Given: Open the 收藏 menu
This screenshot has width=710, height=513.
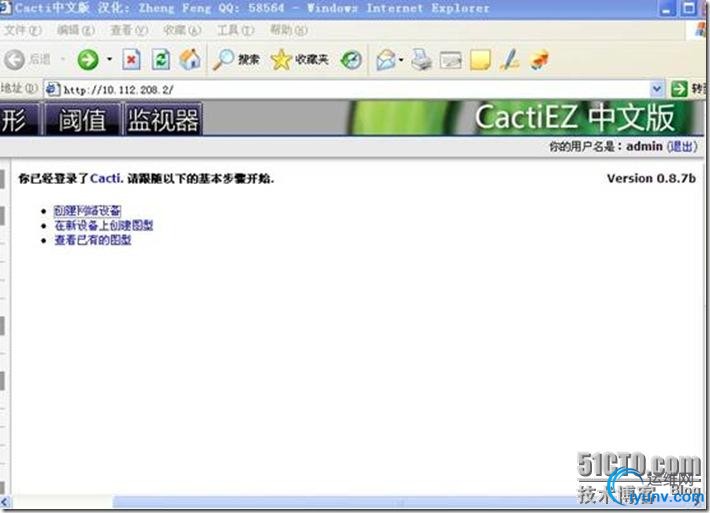Looking at the screenshot, I should 182,30.
